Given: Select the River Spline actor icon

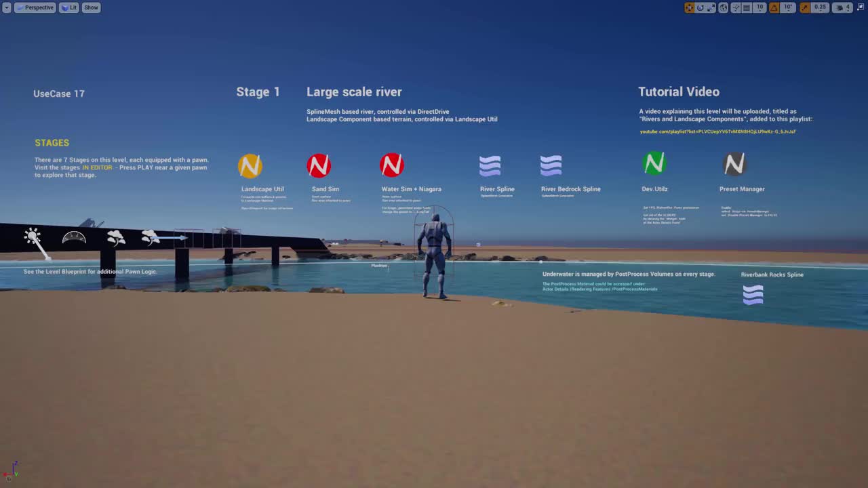Looking at the screenshot, I should 490,165.
